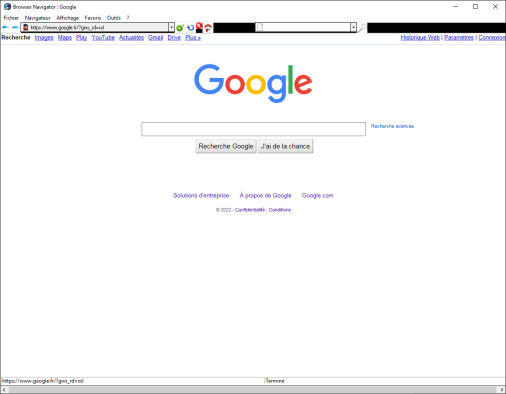Open the YouTube link
506x394 pixels.
103,38
